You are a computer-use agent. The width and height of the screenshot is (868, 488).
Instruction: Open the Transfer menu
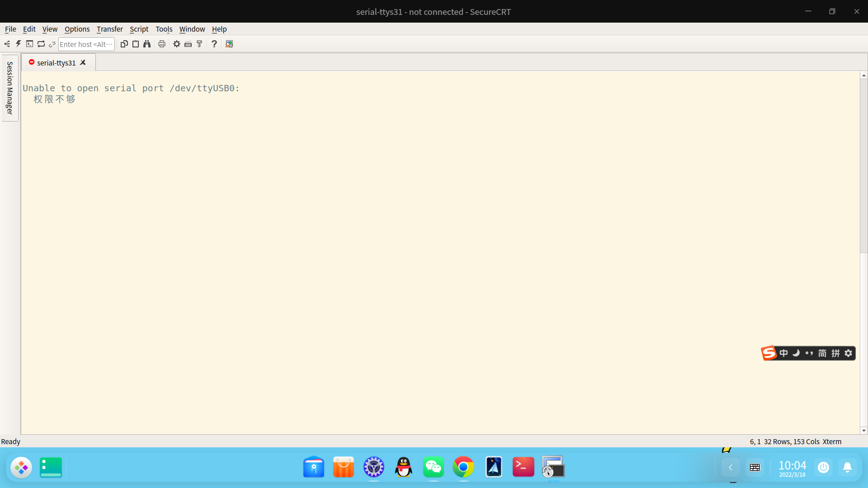(109, 29)
